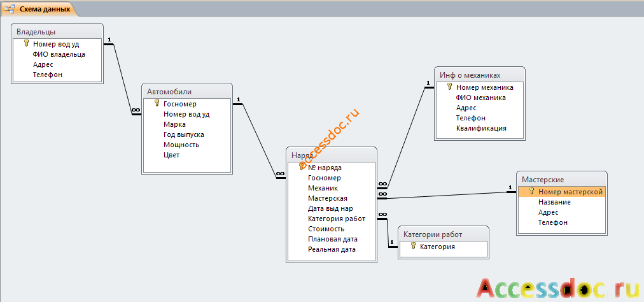Viewport: 644px width, 302px height.
Task: Select the highlighted Номер мастерской field
Action: (561, 192)
